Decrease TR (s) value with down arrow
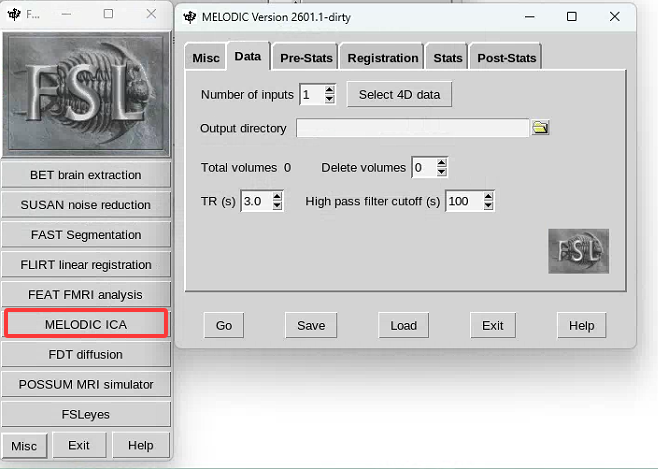 [x=277, y=206]
